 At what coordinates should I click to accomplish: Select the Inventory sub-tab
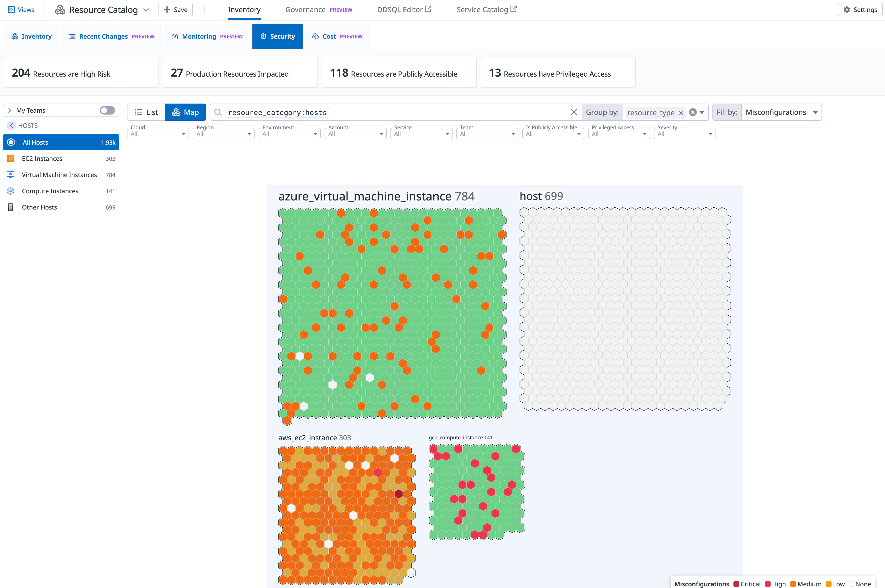click(32, 36)
